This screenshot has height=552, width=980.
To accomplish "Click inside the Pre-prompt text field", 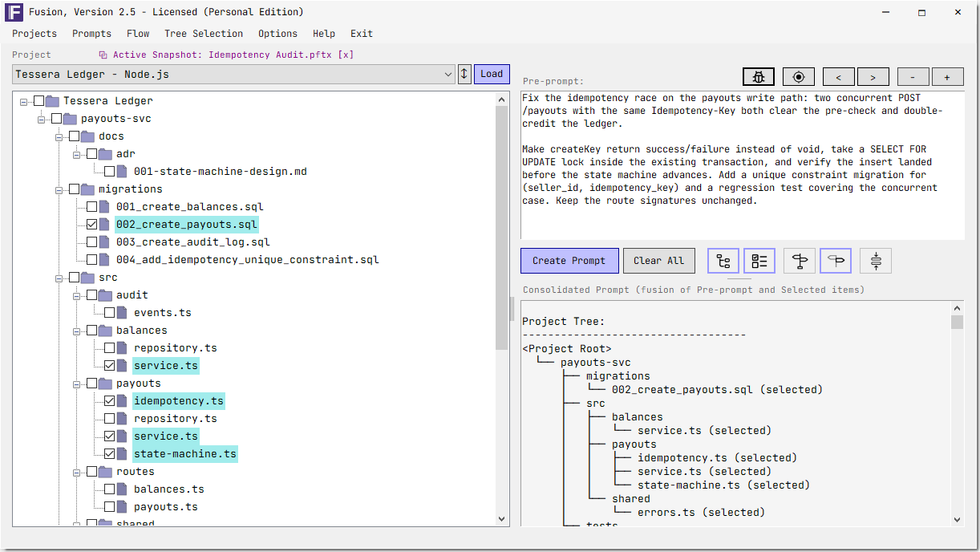I will coord(743,164).
